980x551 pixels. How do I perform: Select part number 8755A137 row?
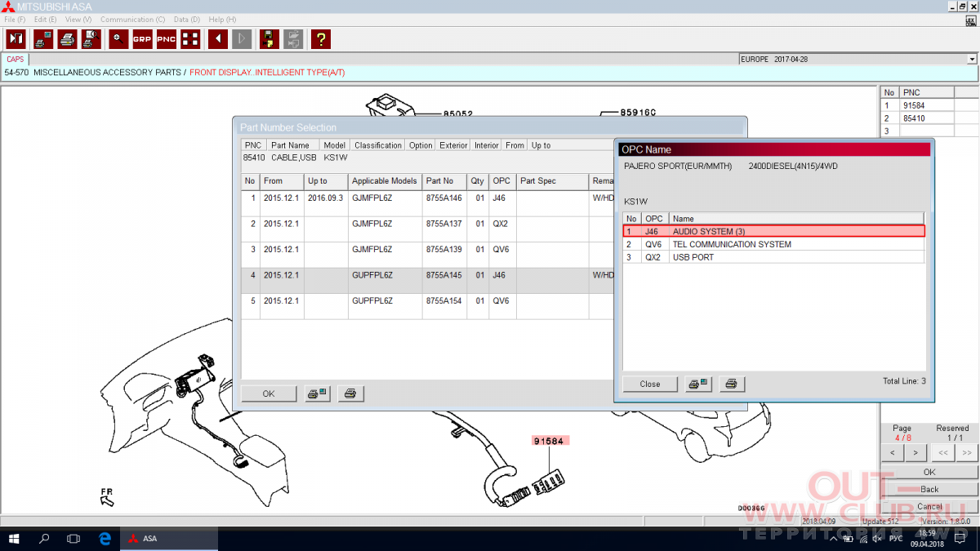pyautogui.click(x=427, y=229)
